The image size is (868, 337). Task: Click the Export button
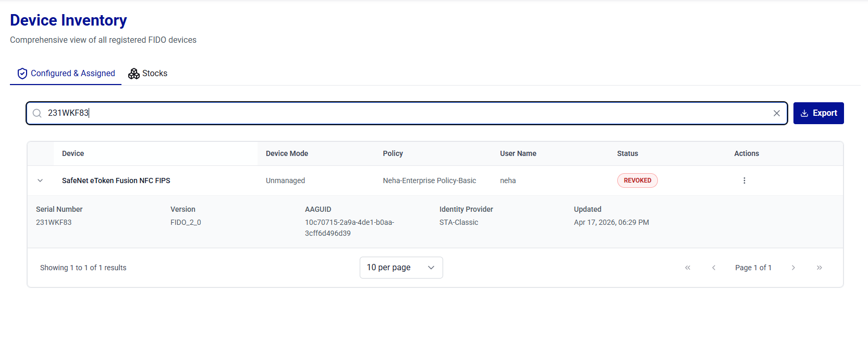818,113
